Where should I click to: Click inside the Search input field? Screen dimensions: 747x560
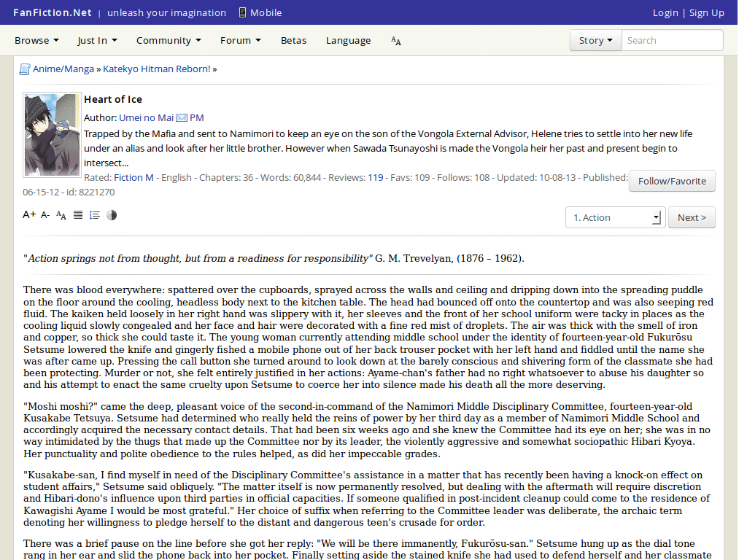pyautogui.click(x=671, y=40)
